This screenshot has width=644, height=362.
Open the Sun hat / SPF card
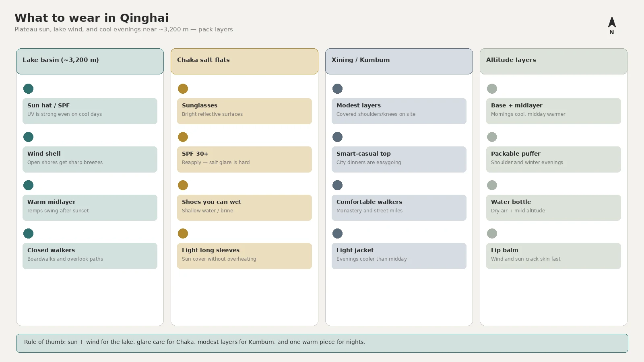click(90, 111)
